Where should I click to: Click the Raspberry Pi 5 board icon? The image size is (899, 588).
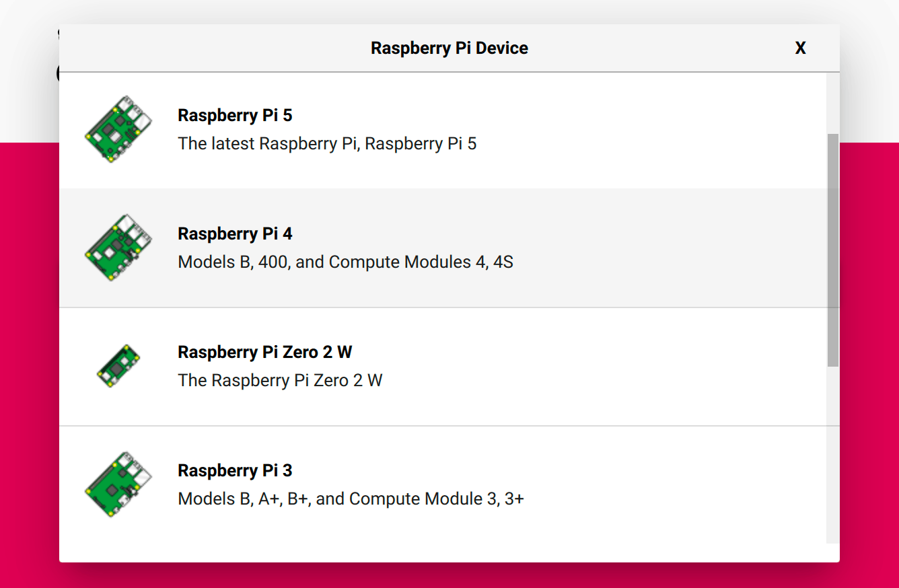click(x=118, y=129)
